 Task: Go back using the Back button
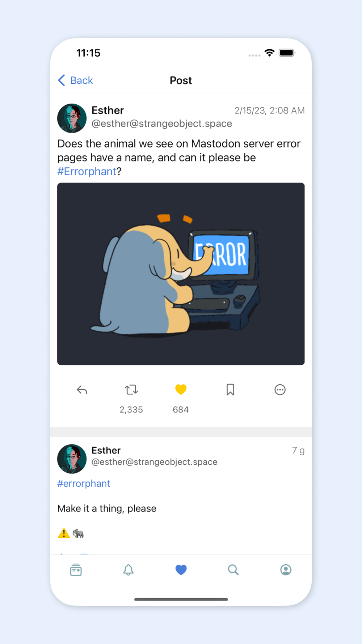76,80
